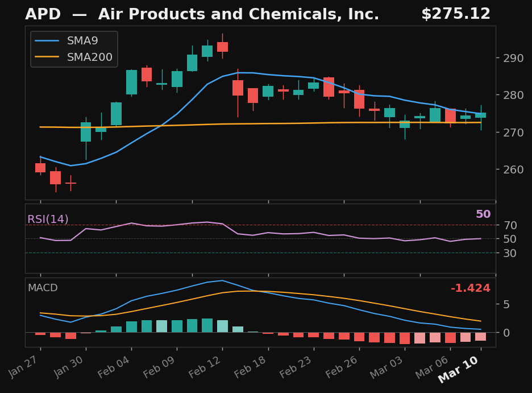The height and width of the screenshot is (393, 532).
Task: Select the MACD panel label
Action: click(43, 288)
